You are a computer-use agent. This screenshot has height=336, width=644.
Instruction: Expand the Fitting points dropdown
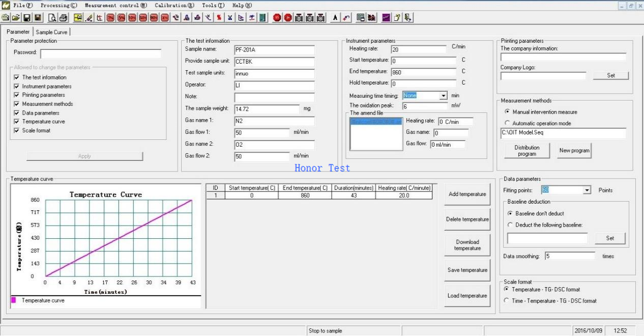587,190
